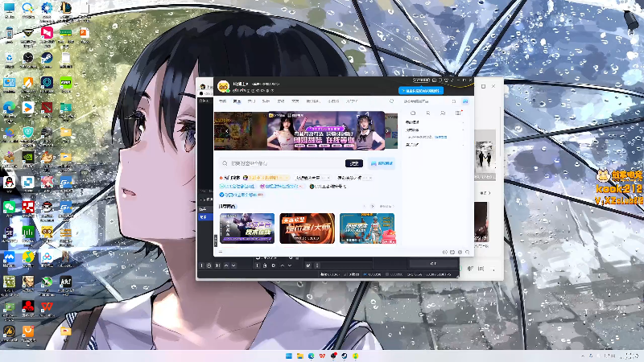
Task: Open the red WPS Office desktop icon
Action: (x=47, y=306)
